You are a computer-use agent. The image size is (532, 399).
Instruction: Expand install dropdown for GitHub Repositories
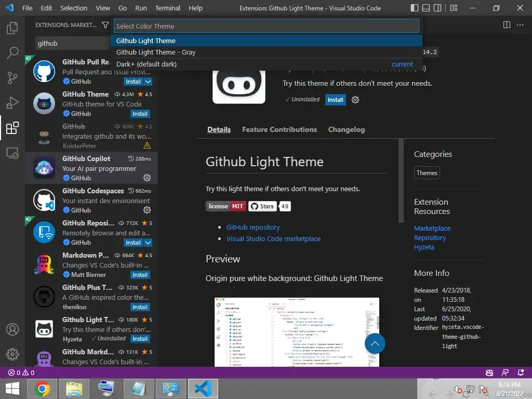[148, 243]
